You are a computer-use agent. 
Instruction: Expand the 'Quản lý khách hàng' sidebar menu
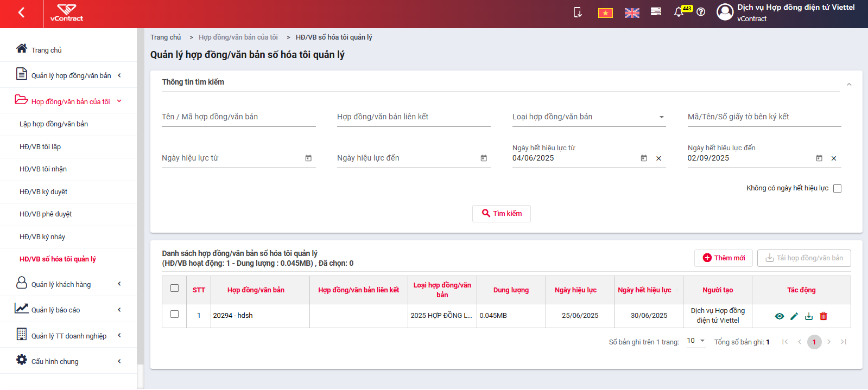tap(68, 284)
